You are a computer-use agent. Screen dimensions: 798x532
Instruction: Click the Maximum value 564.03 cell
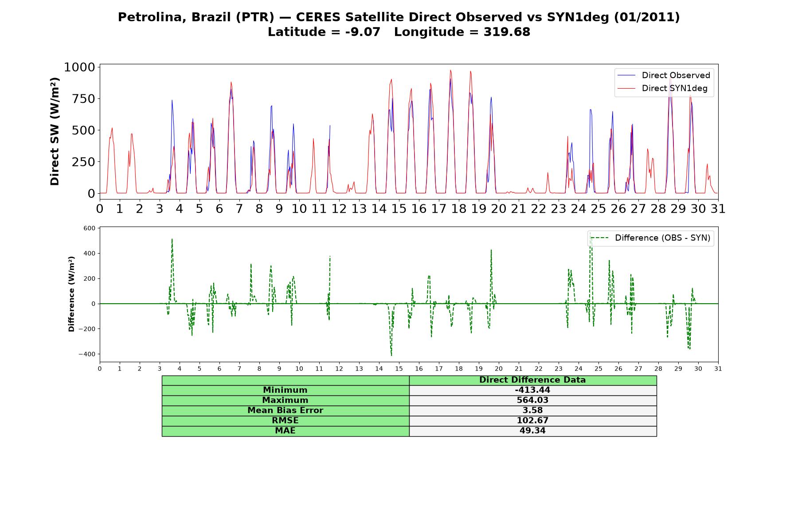(x=532, y=400)
